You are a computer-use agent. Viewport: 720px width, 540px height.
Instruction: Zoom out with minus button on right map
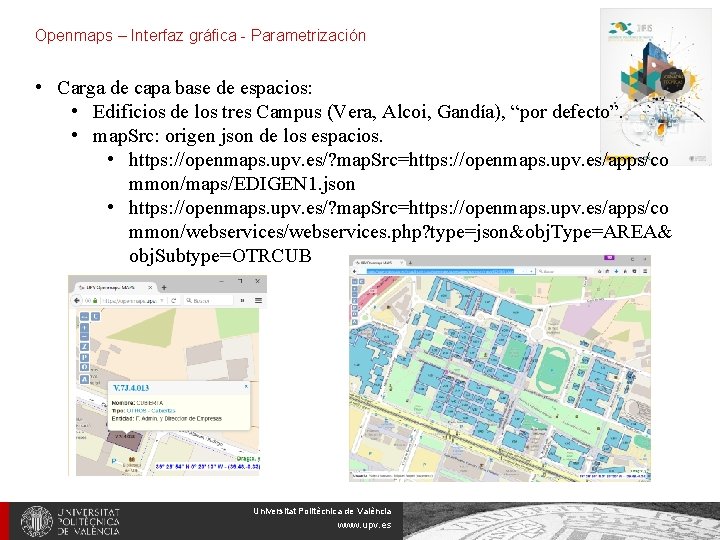355,295
